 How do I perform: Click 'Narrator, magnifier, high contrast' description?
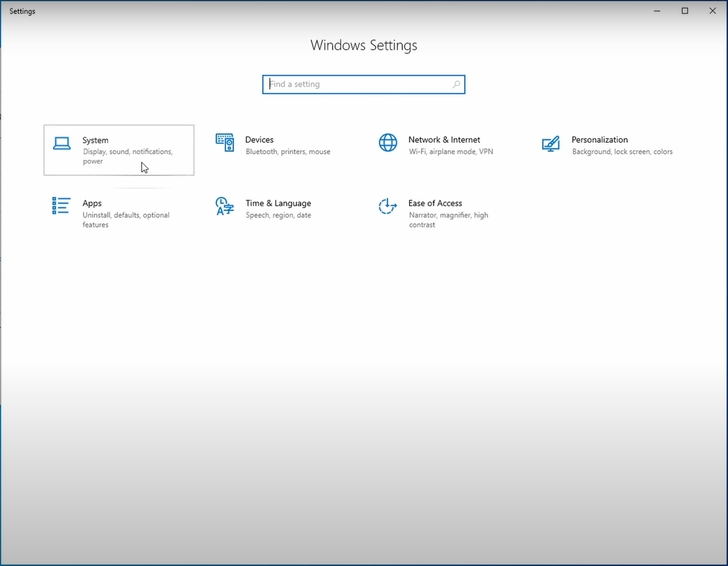click(448, 220)
